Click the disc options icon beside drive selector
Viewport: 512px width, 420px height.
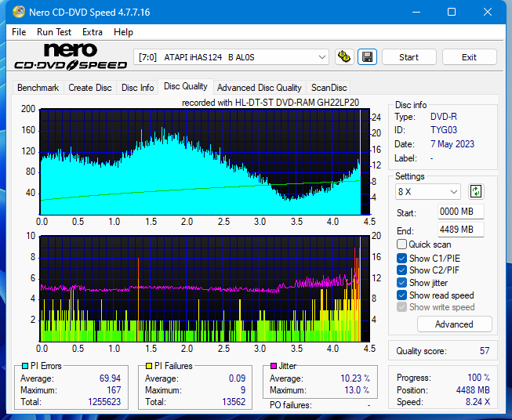[344, 57]
